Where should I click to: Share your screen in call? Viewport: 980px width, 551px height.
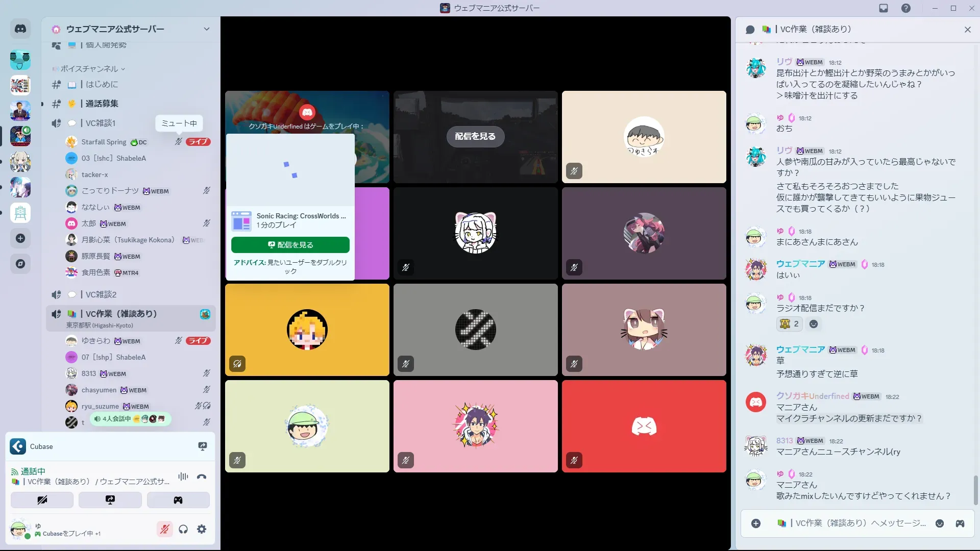pos(110,500)
